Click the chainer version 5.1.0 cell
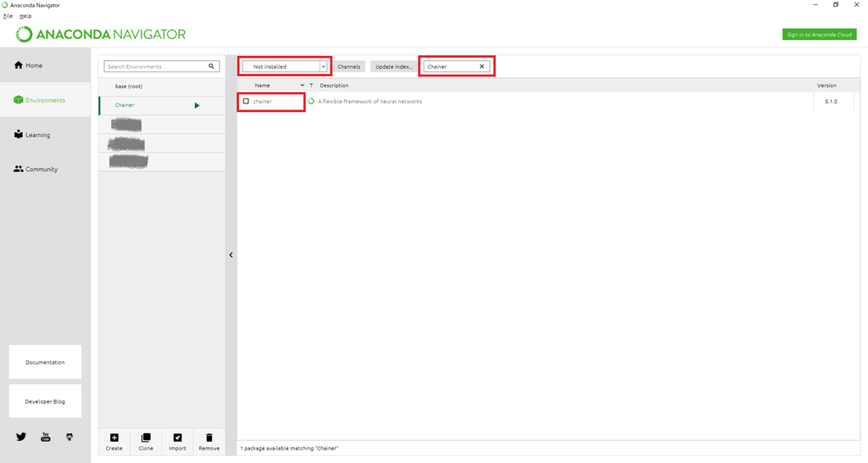Viewport: 868px width, 463px height. 831,102
